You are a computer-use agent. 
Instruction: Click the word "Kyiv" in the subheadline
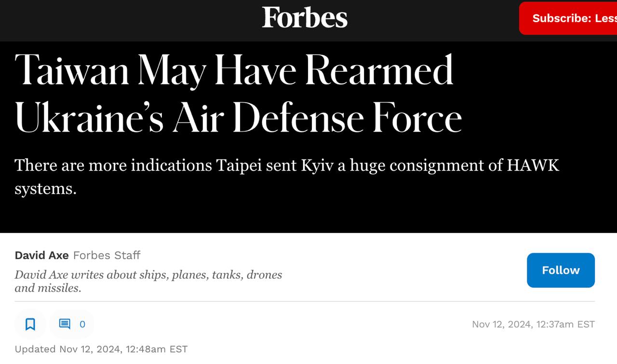click(315, 165)
